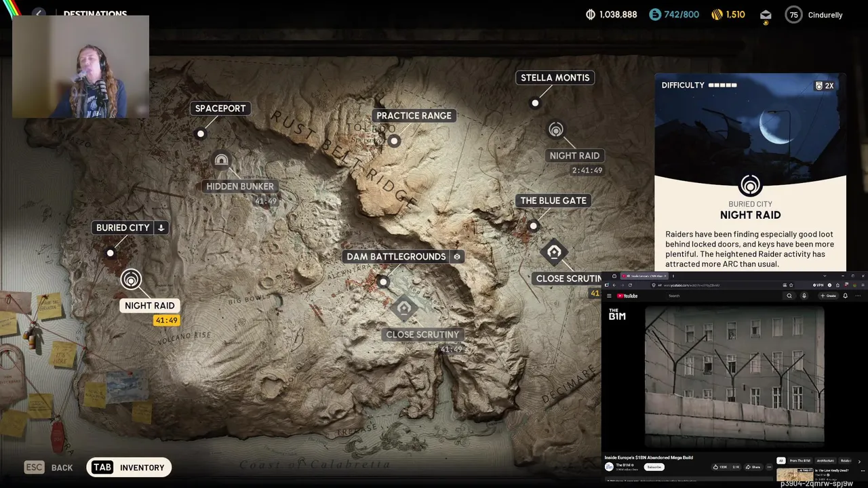
Task: Choose the Buried City destination label
Action: click(x=123, y=228)
